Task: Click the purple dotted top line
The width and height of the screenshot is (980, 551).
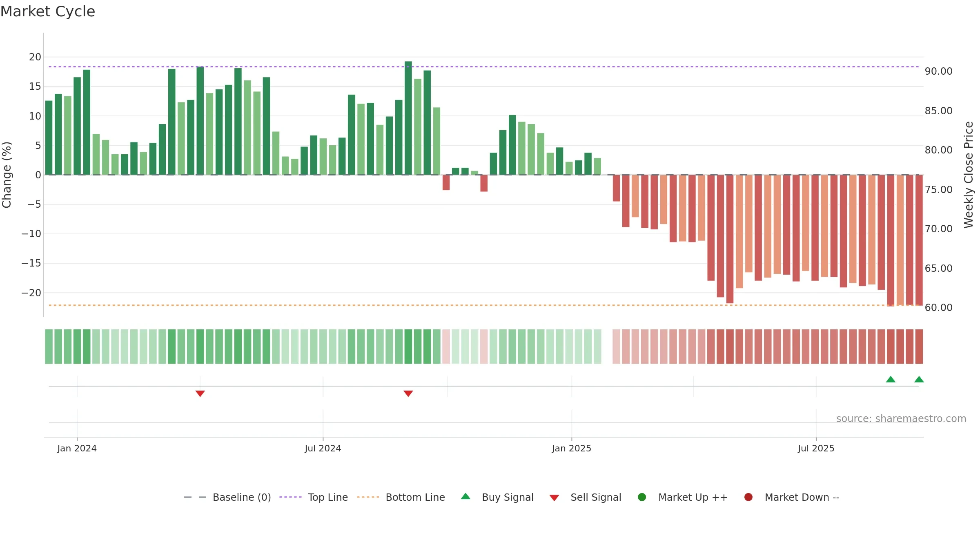Action: click(483, 67)
